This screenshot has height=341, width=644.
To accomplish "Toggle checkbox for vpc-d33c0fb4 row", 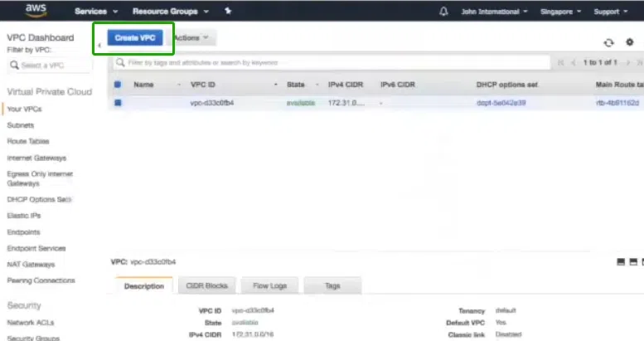I will [x=118, y=102].
